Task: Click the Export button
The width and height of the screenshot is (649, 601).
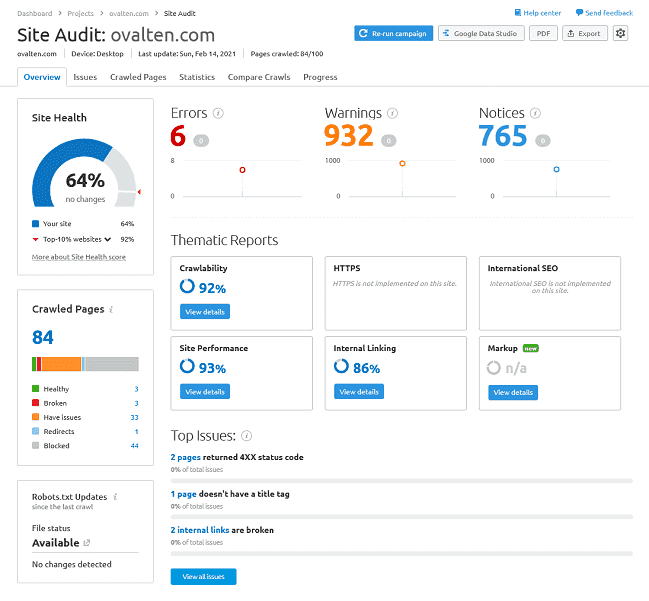Action: tap(584, 33)
